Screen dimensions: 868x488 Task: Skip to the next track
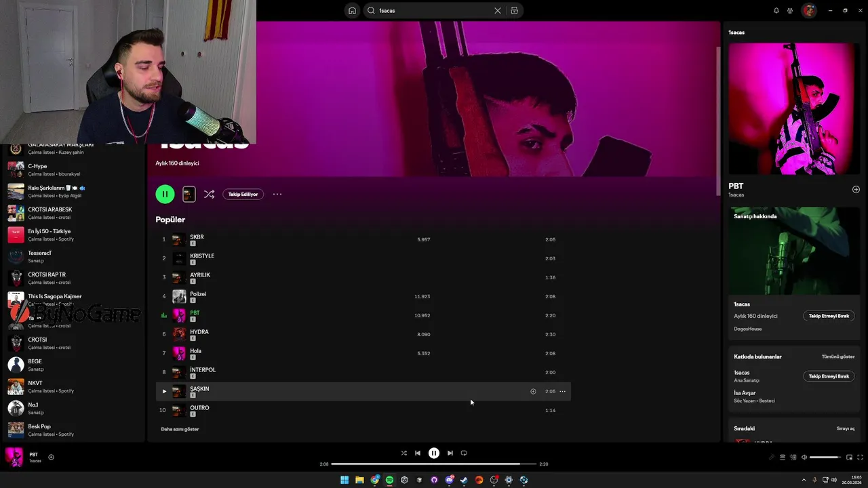[450, 453]
